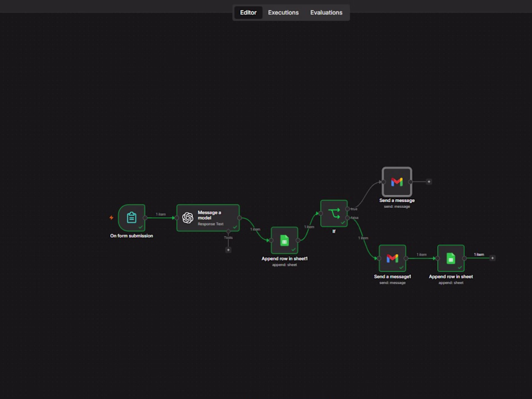Screen dimensions: 532x399
Task: Add node after Send a message
Action: pos(429,182)
